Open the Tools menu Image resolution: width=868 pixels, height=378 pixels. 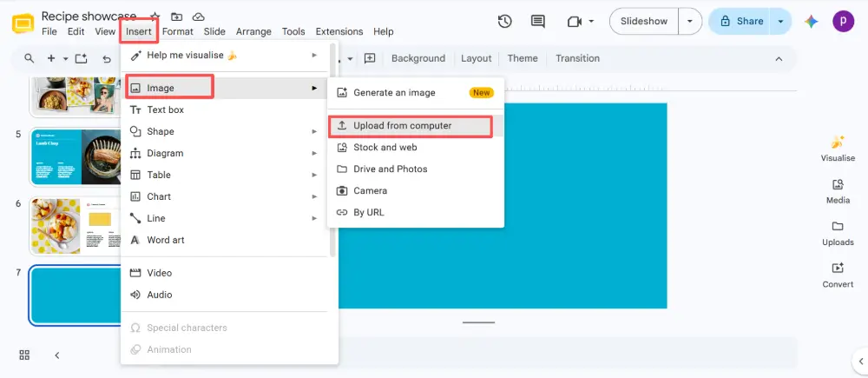pyautogui.click(x=293, y=31)
